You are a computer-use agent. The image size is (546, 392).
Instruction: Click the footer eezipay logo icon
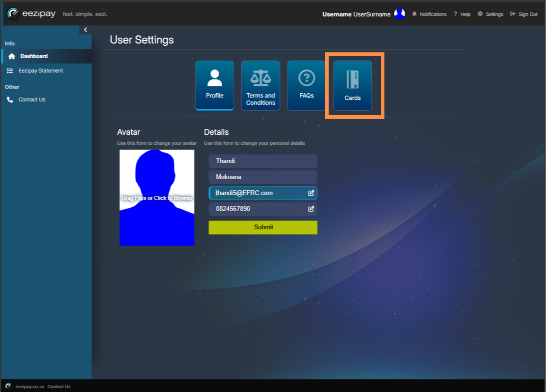(8, 386)
